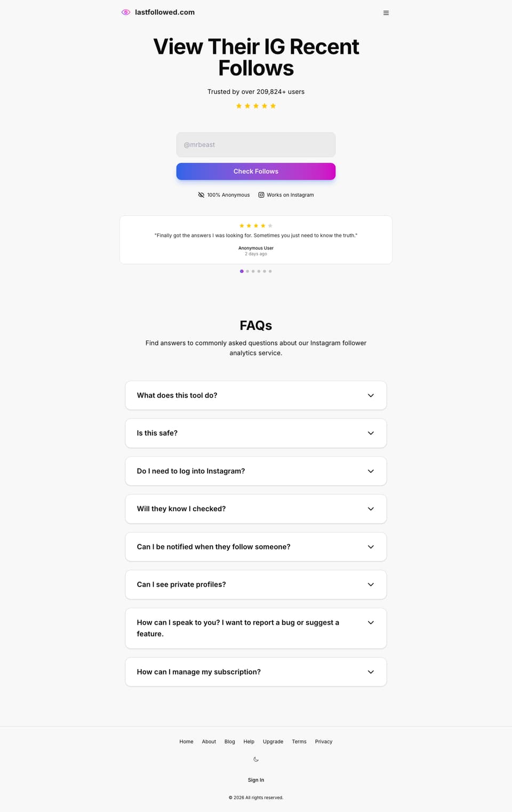The height and width of the screenshot is (812, 512).
Task: Select the third testimonial carousel dot
Action: click(253, 271)
